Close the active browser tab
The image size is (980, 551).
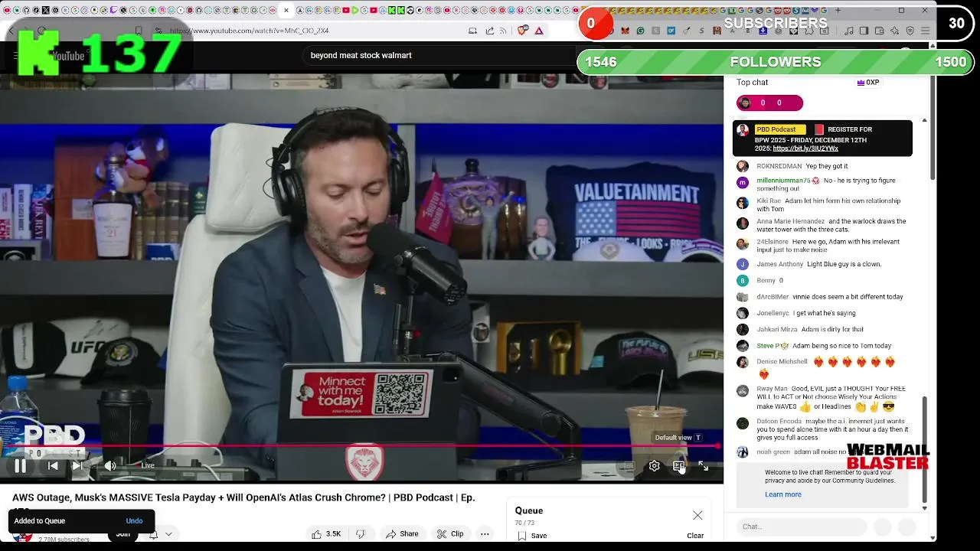click(x=286, y=11)
